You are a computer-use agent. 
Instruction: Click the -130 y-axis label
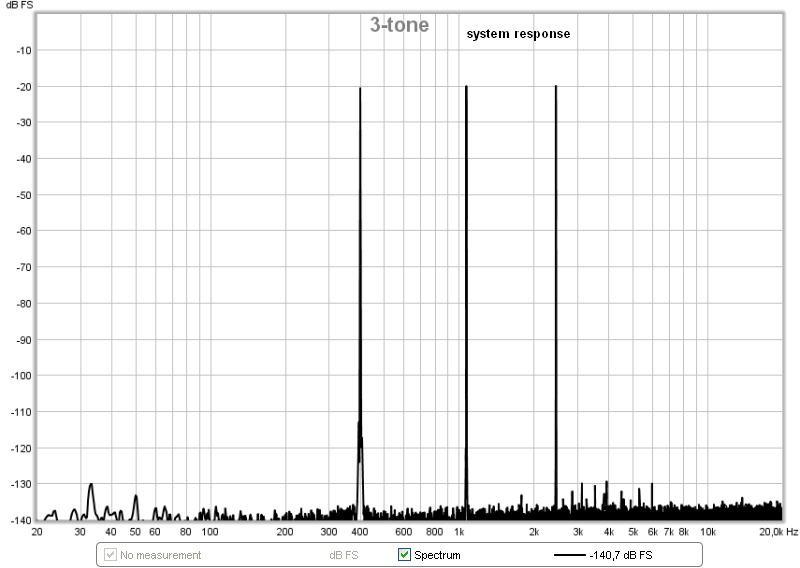pos(21,484)
